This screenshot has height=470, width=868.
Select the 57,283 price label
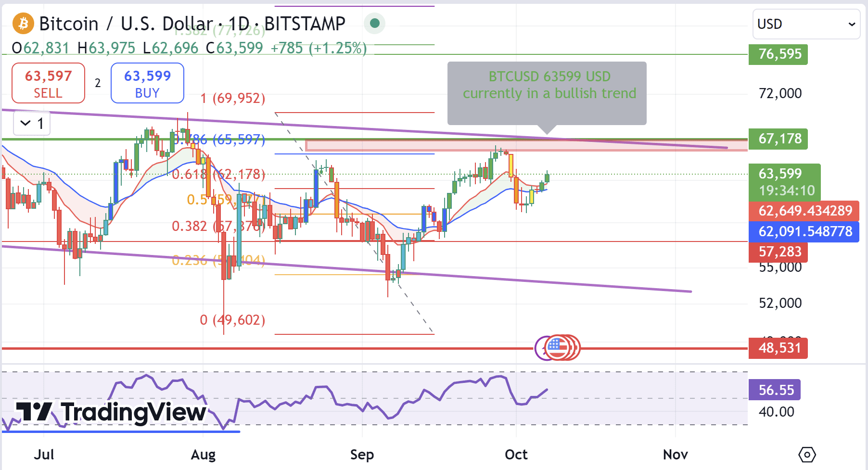tap(778, 252)
